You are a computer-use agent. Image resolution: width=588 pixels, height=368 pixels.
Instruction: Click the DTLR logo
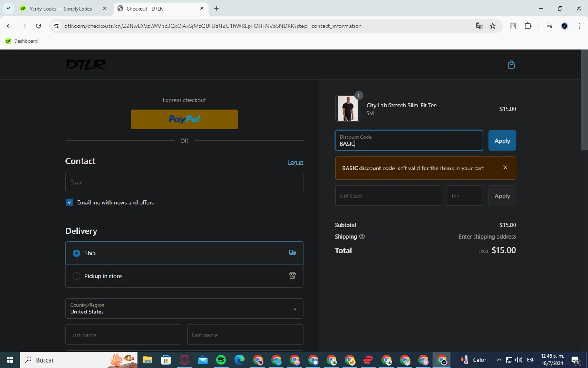pos(86,64)
